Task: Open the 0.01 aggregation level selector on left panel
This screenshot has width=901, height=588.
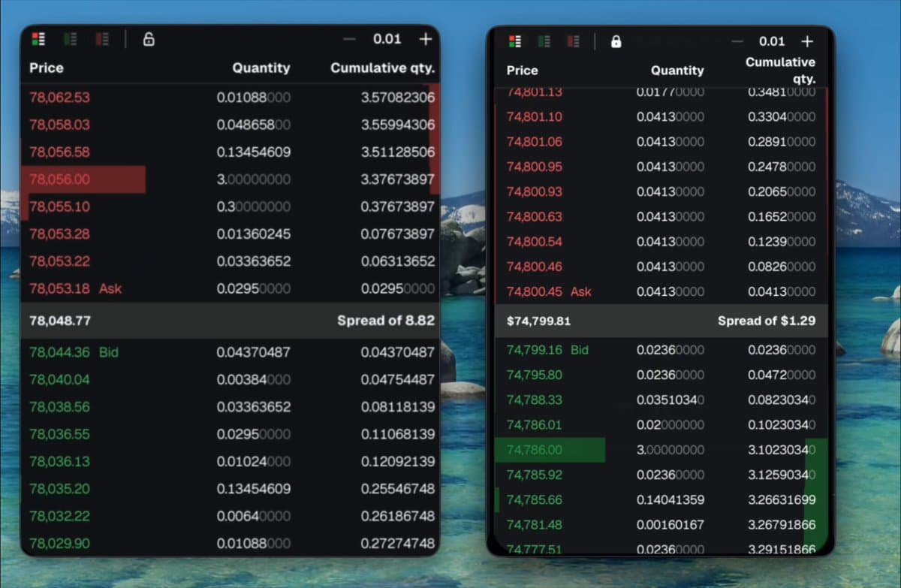Action: tap(387, 38)
